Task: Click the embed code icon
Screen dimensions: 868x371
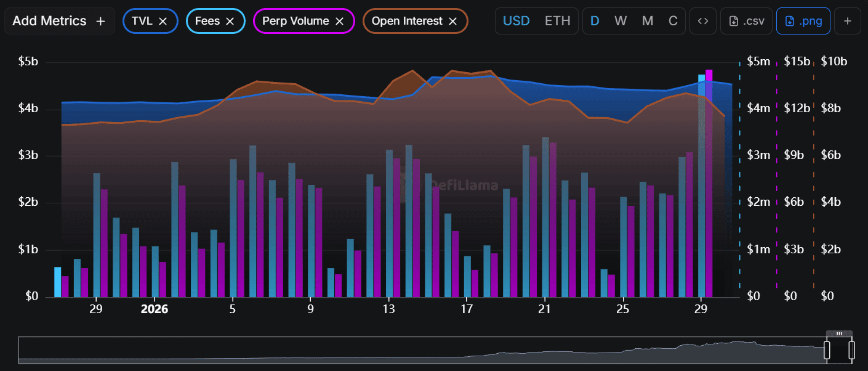Action: click(702, 21)
